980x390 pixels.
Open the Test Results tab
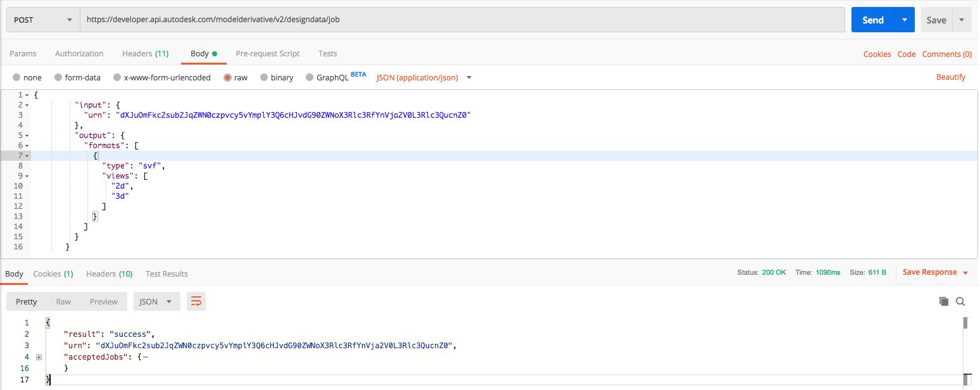tap(166, 274)
